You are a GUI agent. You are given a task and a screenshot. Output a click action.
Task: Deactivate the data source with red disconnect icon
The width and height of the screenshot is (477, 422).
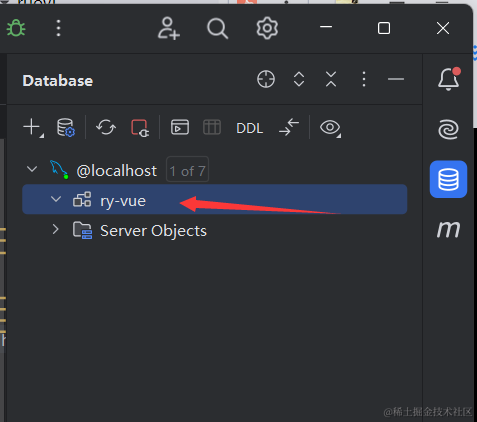pos(140,128)
